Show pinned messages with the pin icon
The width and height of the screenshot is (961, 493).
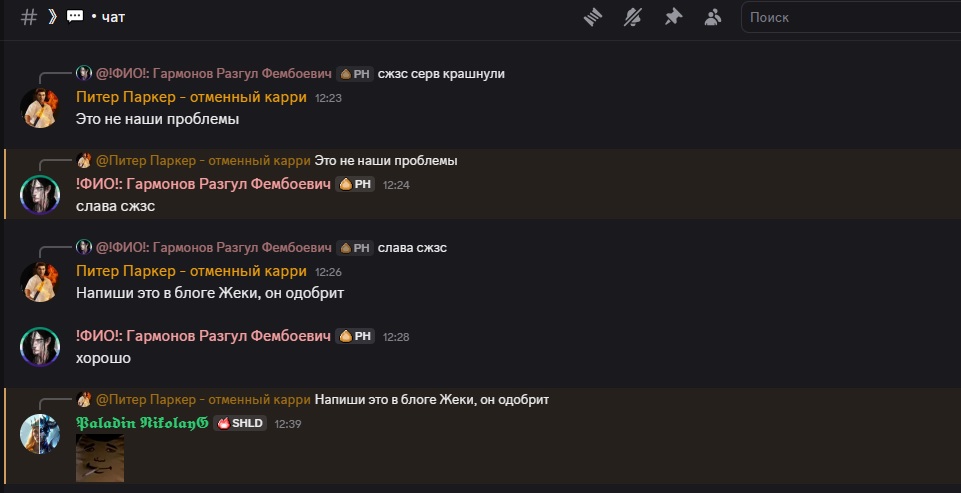coord(673,17)
